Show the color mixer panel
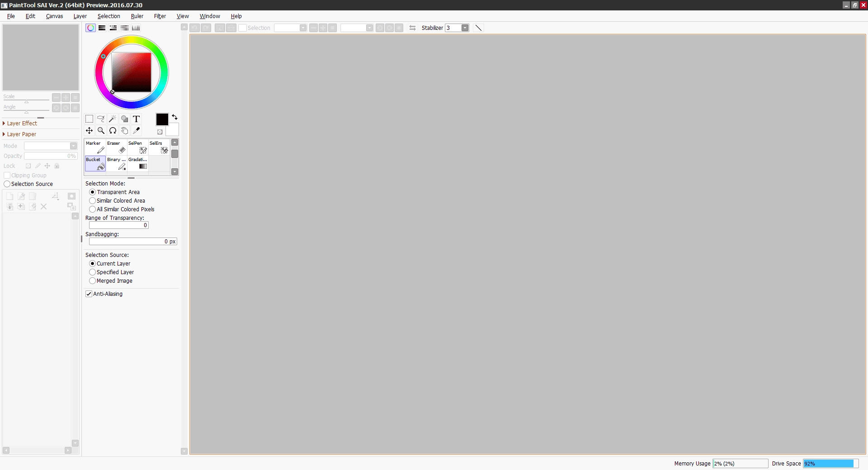 point(124,28)
